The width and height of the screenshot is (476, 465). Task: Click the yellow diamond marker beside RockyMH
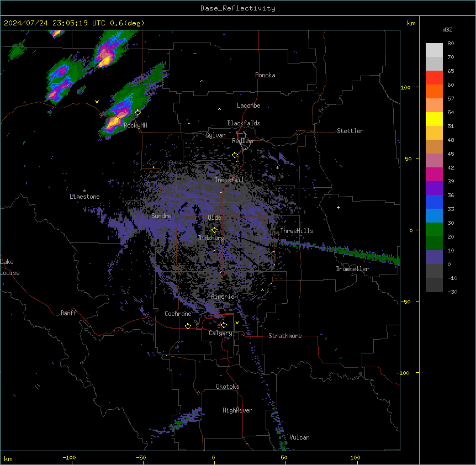pyautogui.click(x=137, y=113)
